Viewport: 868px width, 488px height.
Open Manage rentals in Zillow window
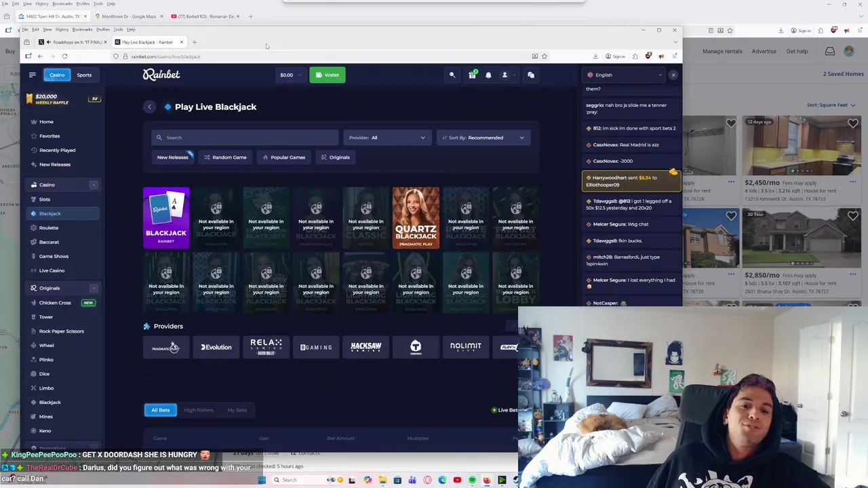point(722,52)
